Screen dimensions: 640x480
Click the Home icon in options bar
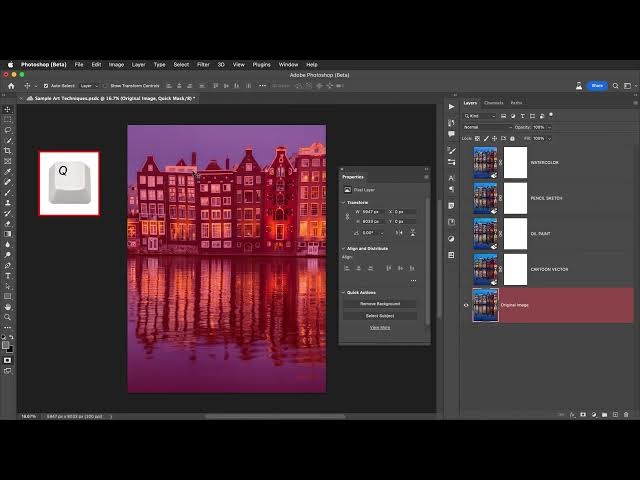(x=11, y=86)
